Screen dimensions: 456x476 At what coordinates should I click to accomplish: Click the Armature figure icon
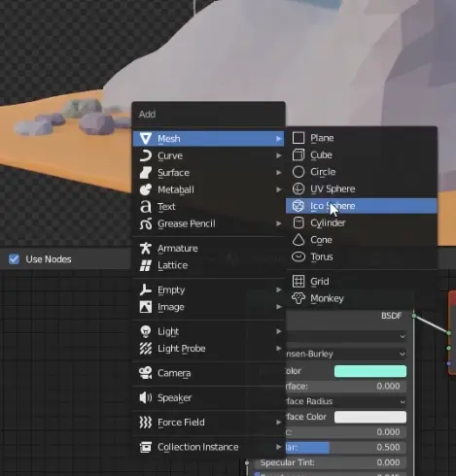click(146, 249)
